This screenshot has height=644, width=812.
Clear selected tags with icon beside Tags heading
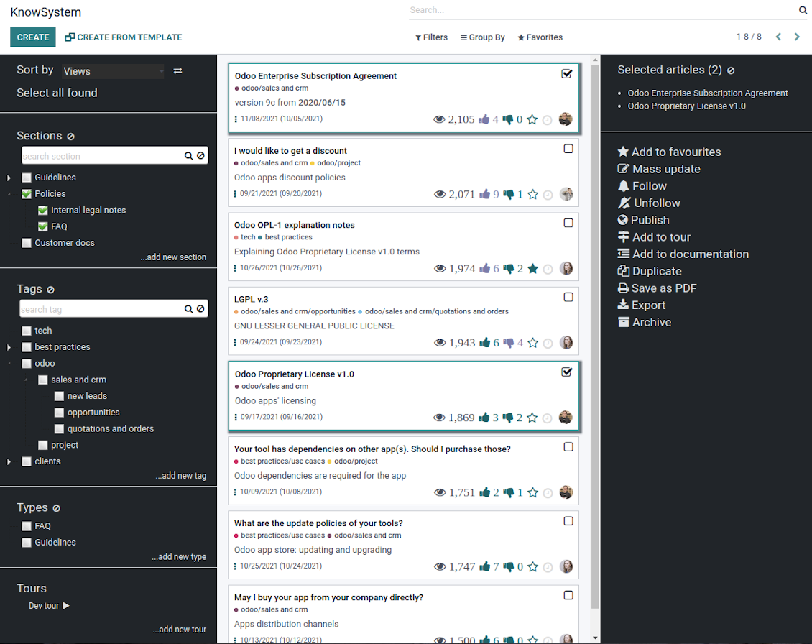[51, 290]
